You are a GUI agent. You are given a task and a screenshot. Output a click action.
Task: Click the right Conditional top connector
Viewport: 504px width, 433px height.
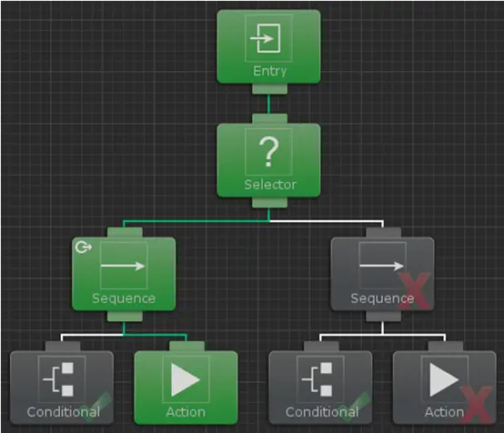tap(321, 347)
